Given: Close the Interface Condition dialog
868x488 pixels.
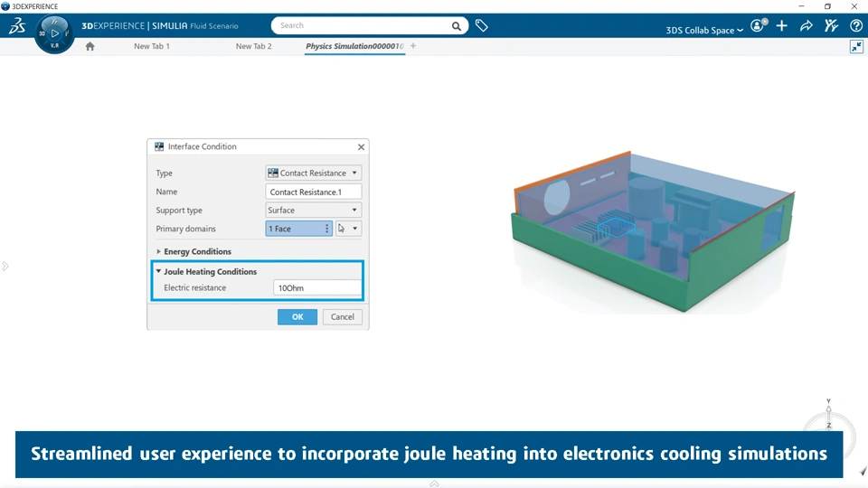Looking at the screenshot, I should point(361,146).
